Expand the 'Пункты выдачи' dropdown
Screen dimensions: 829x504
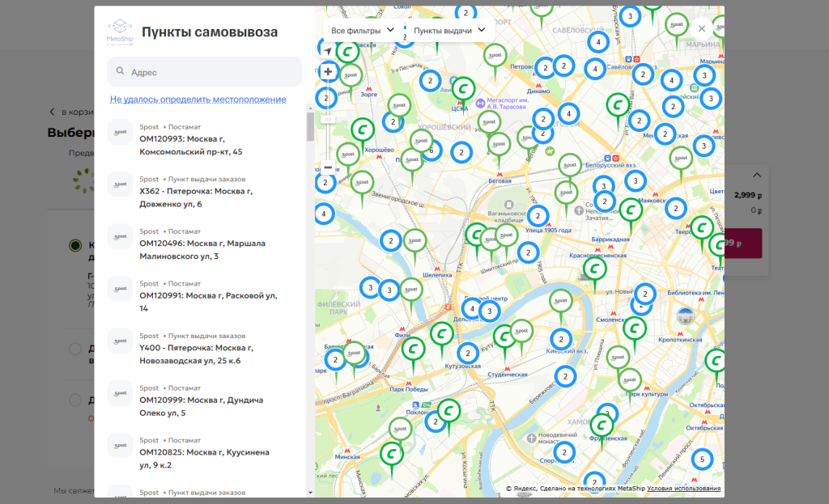[x=450, y=30]
